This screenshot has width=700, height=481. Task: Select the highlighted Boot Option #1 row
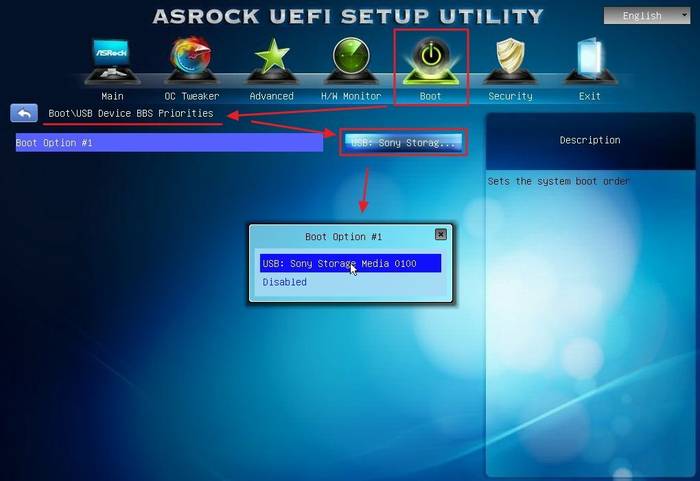[169, 143]
